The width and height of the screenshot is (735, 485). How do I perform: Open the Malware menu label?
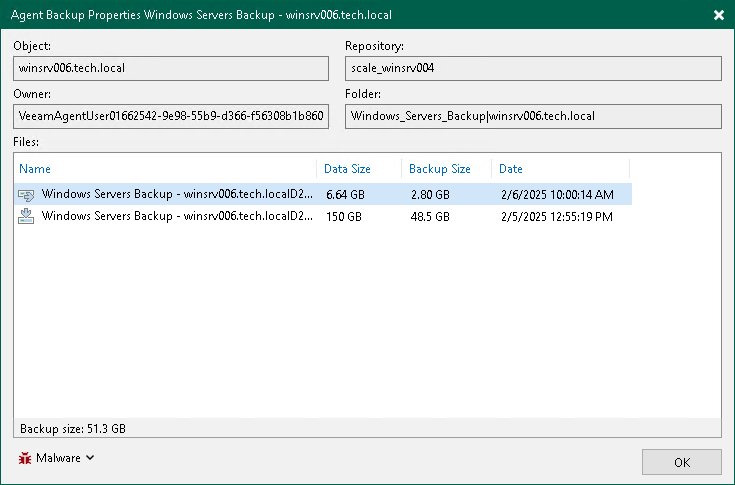[x=58, y=458]
